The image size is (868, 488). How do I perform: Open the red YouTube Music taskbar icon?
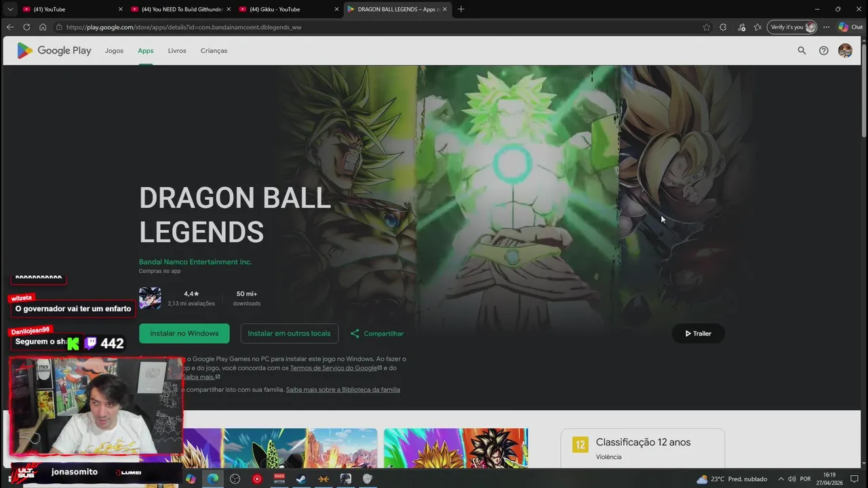tap(256, 479)
